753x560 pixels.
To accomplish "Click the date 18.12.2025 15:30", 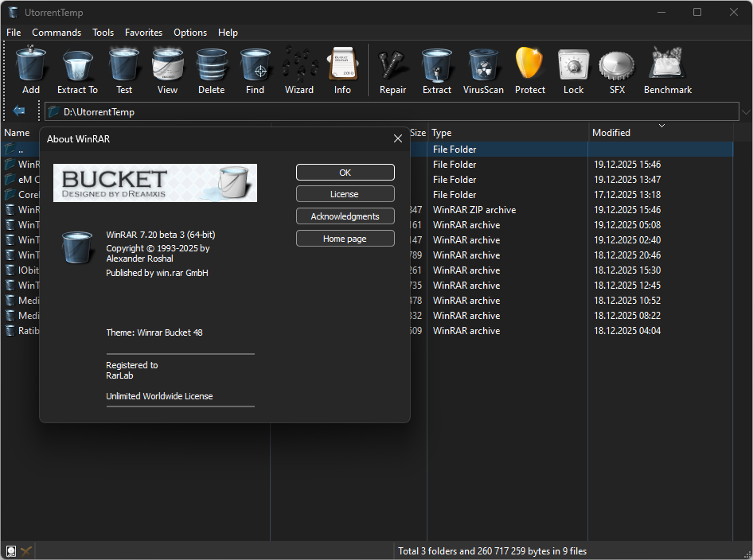I will 627,270.
